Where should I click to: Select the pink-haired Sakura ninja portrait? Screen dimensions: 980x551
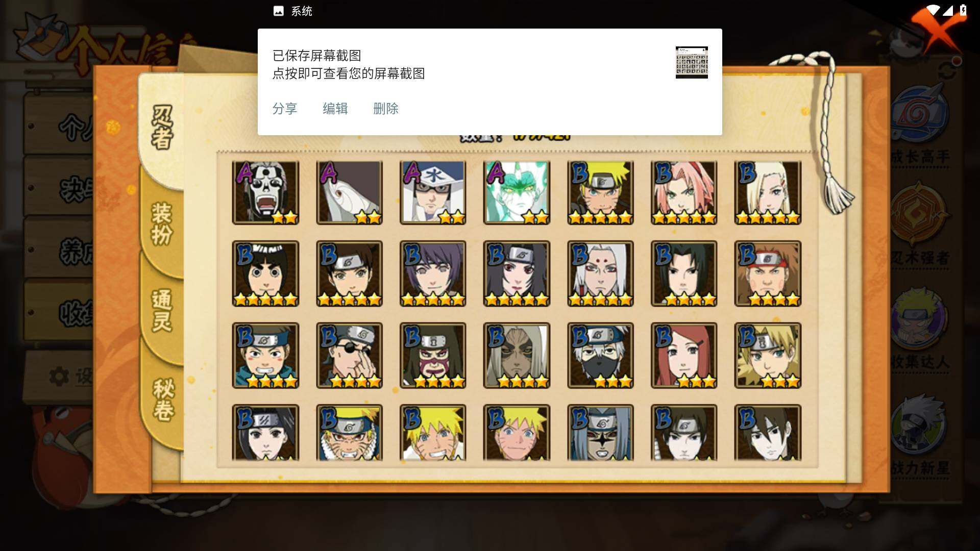point(684,193)
